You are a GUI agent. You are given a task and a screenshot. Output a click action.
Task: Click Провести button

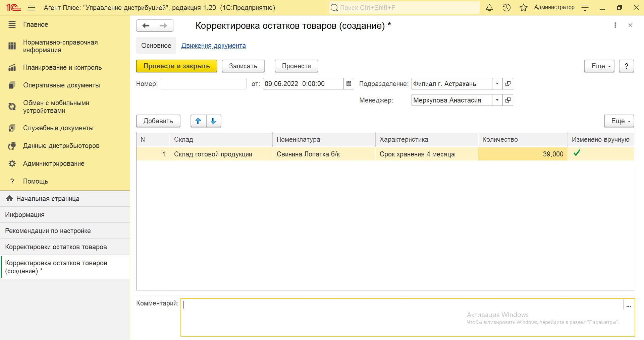[296, 66]
